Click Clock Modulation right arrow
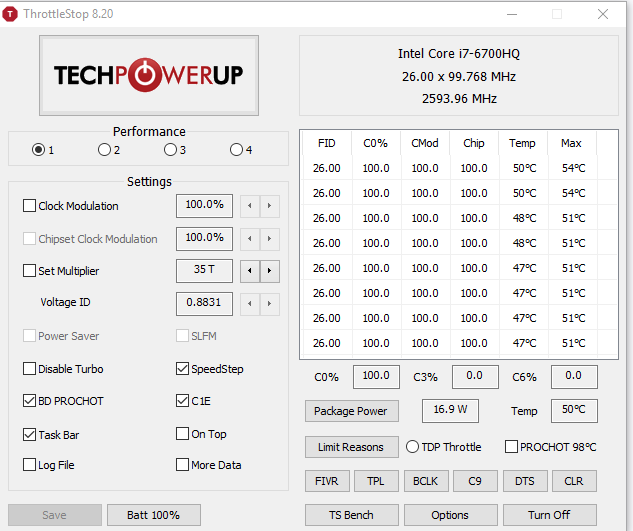Image resolution: width=633 pixels, height=531 pixels. click(269, 206)
